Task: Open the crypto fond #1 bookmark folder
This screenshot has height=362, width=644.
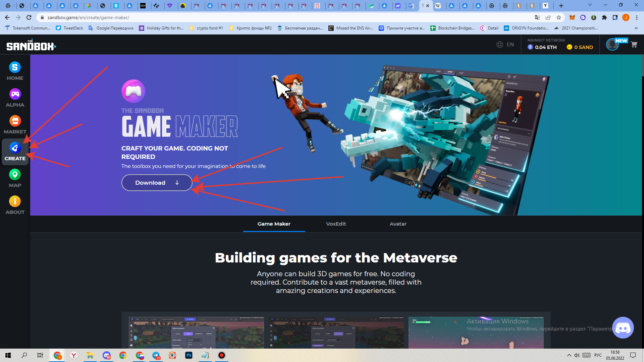Action: point(206,28)
